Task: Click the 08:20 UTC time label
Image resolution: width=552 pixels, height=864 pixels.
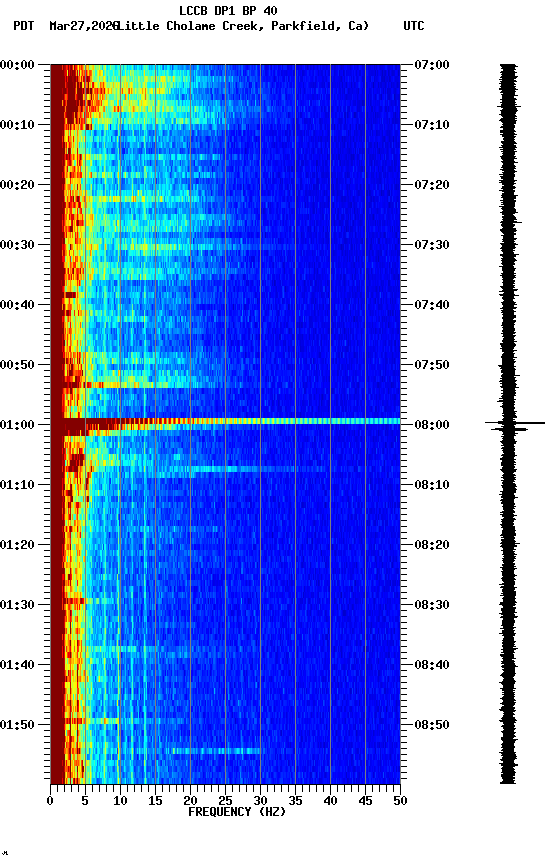Action: (432, 545)
